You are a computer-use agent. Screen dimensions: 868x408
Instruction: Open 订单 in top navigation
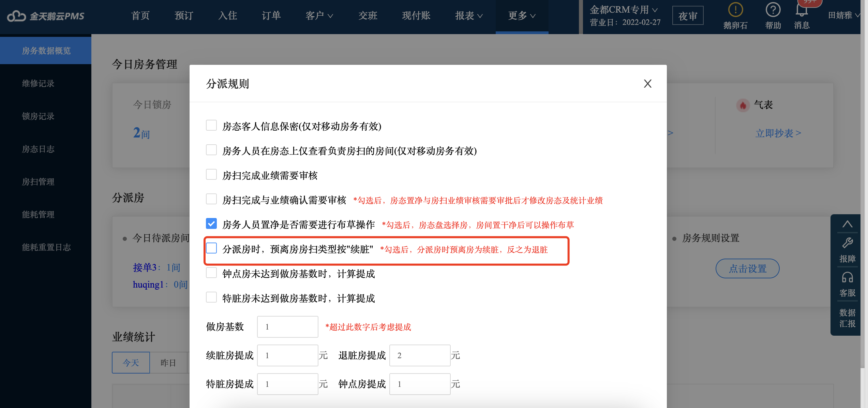[271, 16]
